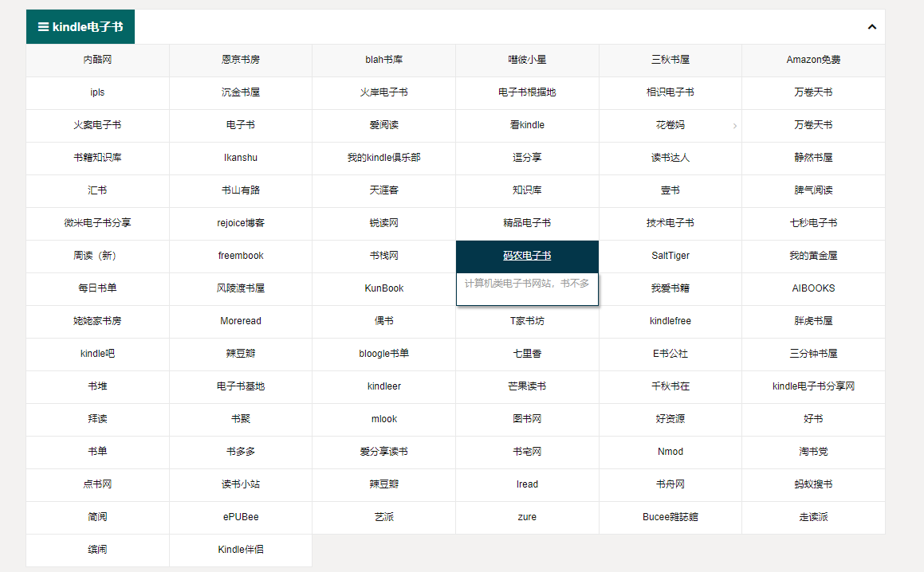This screenshot has height=572, width=924.
Task: Open the SaltTiger website
Action: (x=670, y=256)
